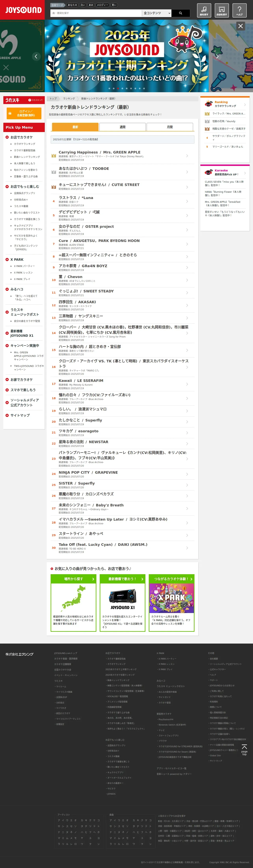Click the あなたの trending keyword tag
The width and height of the screenshot is (253, 868).
pos(73,5)
